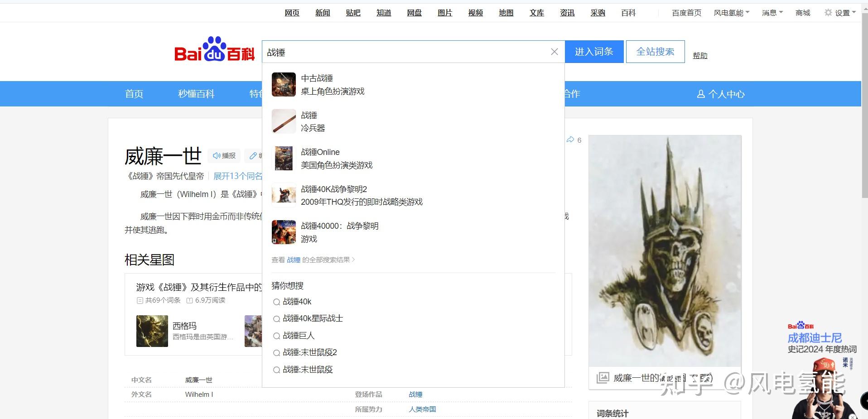Image resolution: width=868 pixels, height=419 pixels.
Task: Select the 战锤Online suggestion title
Action: (320, 152)
